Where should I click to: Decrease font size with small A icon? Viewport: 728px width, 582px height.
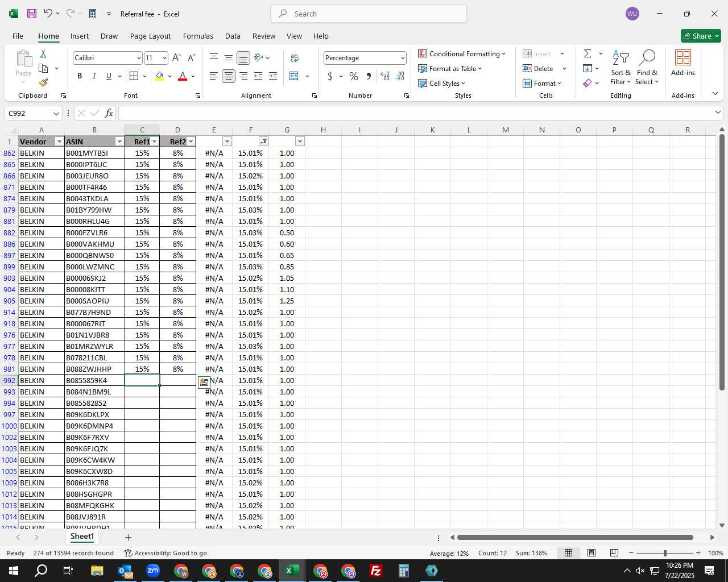(x=191, y=57)
